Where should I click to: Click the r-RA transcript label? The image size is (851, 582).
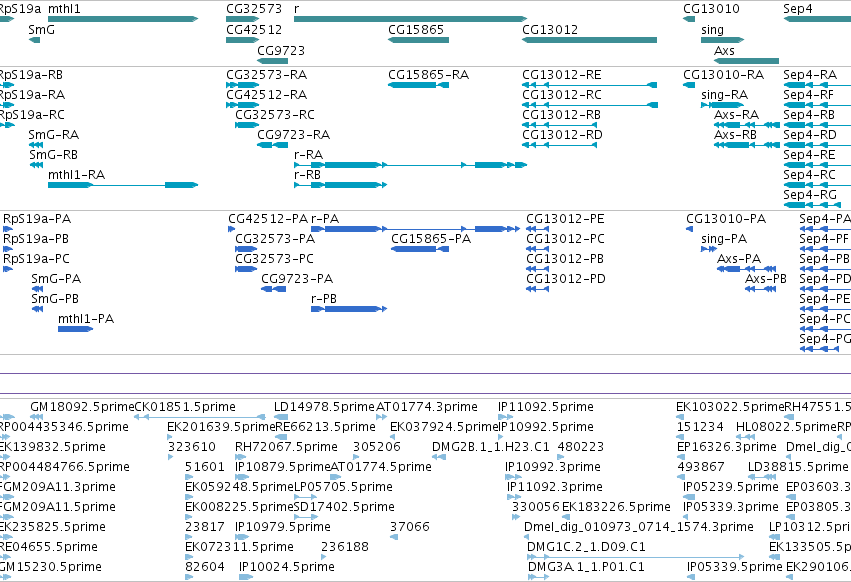308,155
